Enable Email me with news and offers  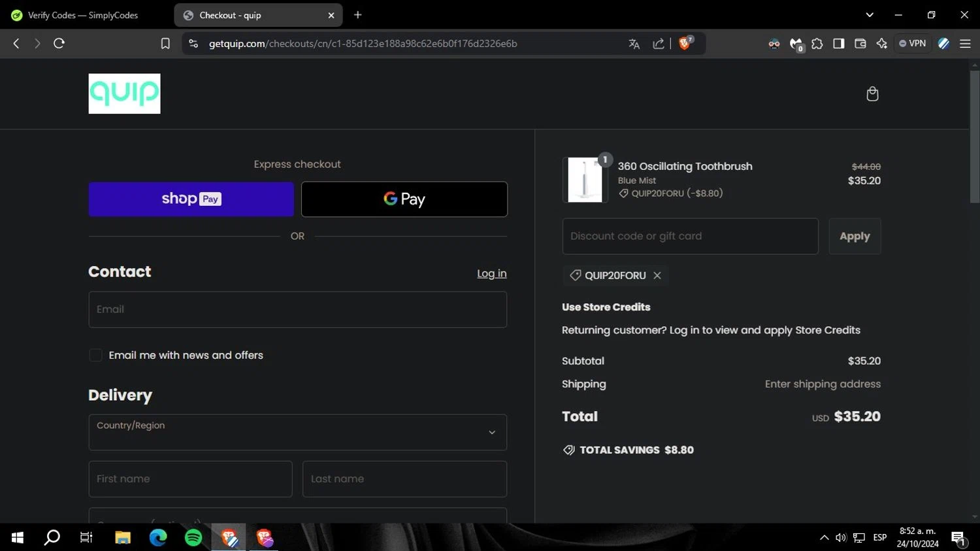pos(95,356)
